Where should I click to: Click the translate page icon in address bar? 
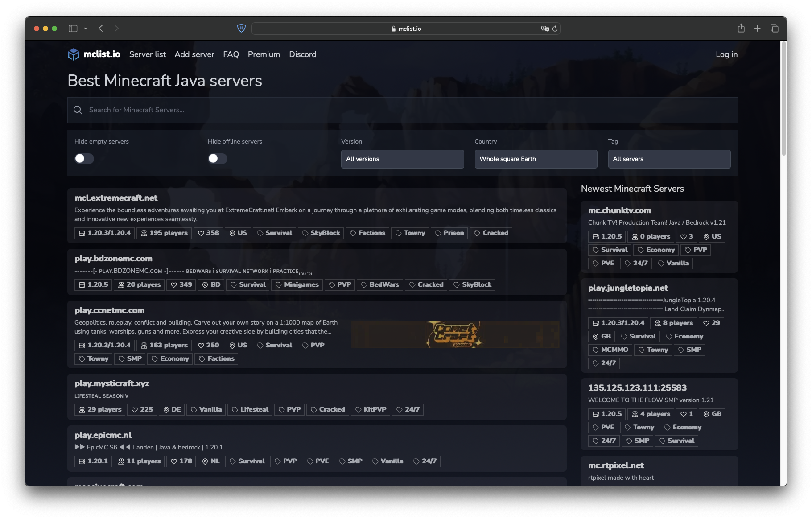tap(545, 29)
